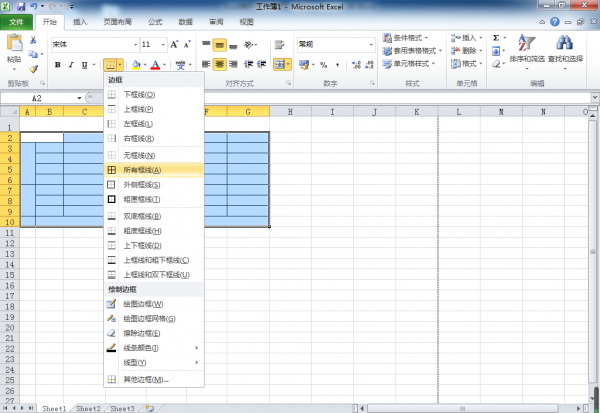Toggle Center text alignment
The width and height of the screenshot is (600, 413).
coord(220,64)
